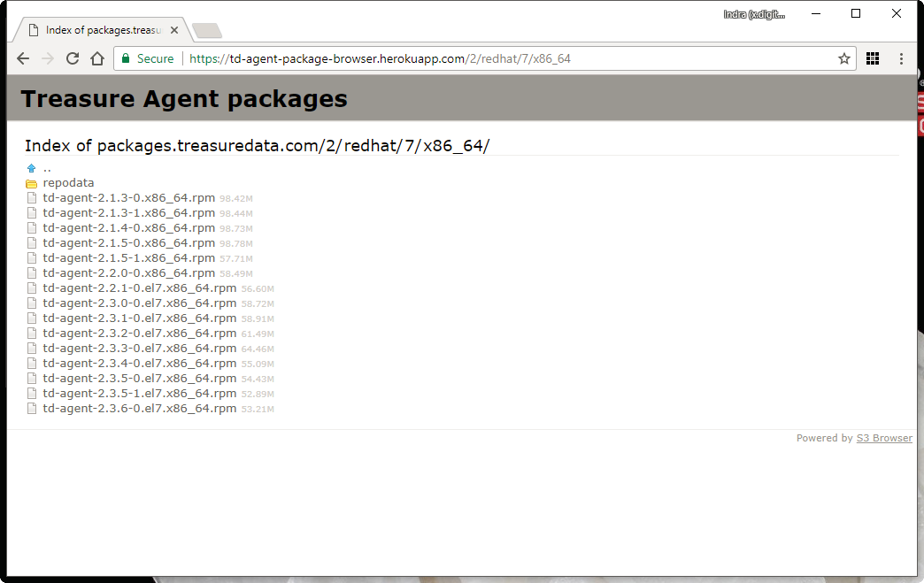Open the browser home page icon
924x583 pixels.
(x=97, y=58)
